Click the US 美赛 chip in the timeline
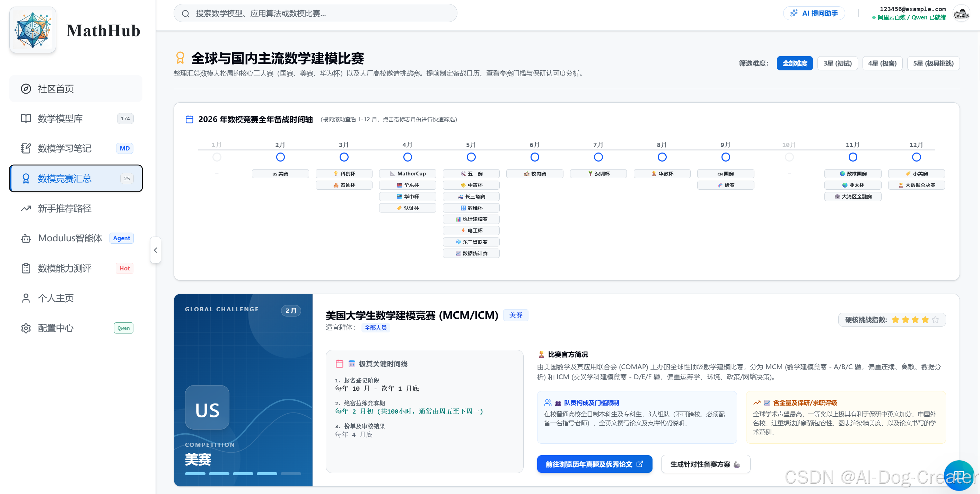The image size is (980, 494). (x=280, y=174)
